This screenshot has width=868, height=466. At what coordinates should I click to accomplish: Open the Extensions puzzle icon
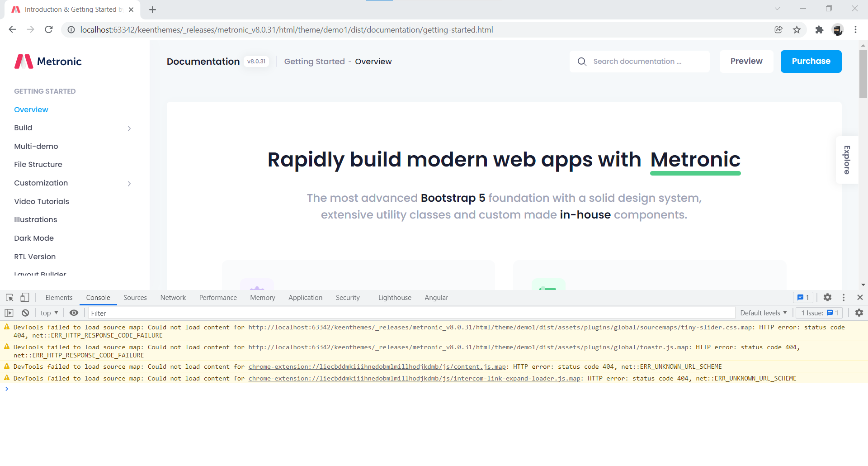(819, 30)
